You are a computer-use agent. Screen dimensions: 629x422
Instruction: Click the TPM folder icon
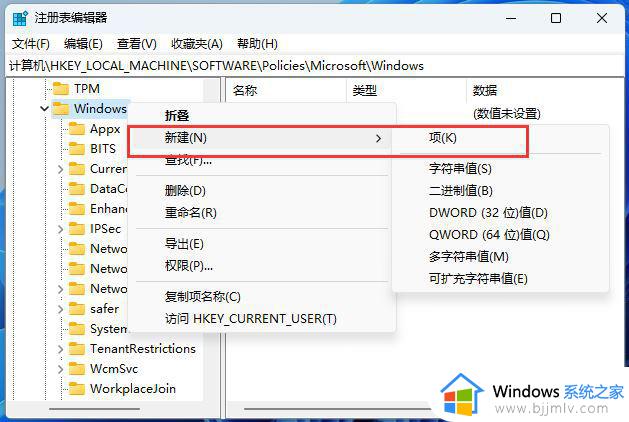(x=61, y=88)
